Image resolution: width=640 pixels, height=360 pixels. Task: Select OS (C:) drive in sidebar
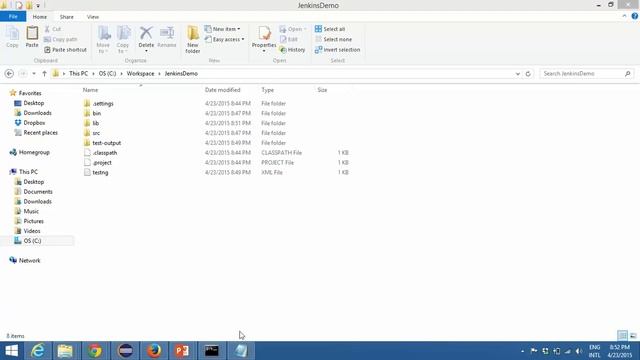(x=32, y=241)
